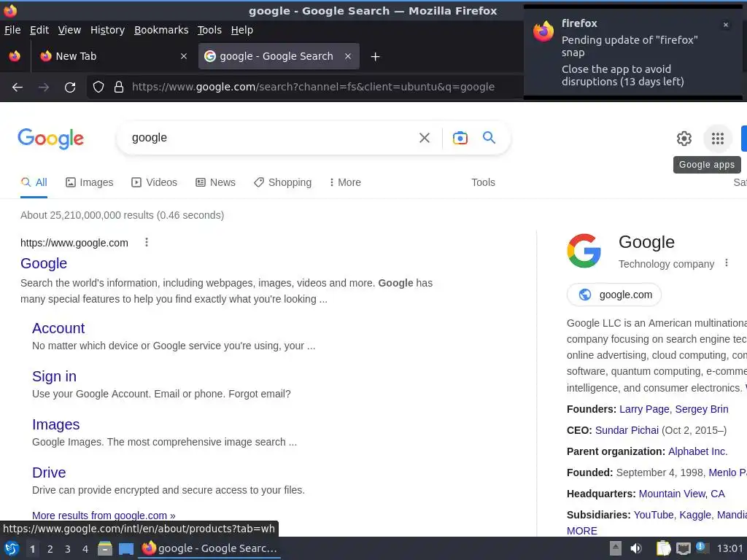Open the system start menu icon
747x560 pixels.
click(x=12, y=548)
